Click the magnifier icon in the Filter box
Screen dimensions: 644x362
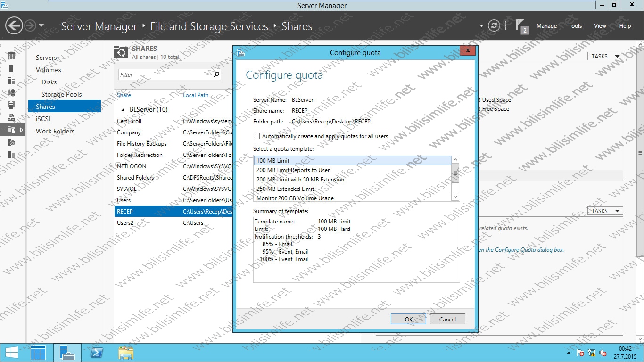click(x=216, y=74)
